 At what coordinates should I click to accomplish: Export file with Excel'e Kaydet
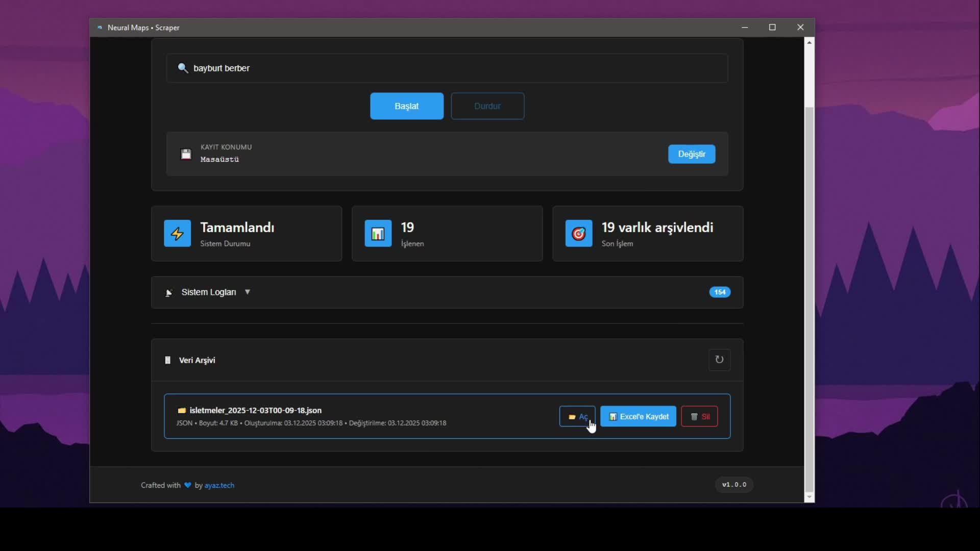tap(638, 416)
